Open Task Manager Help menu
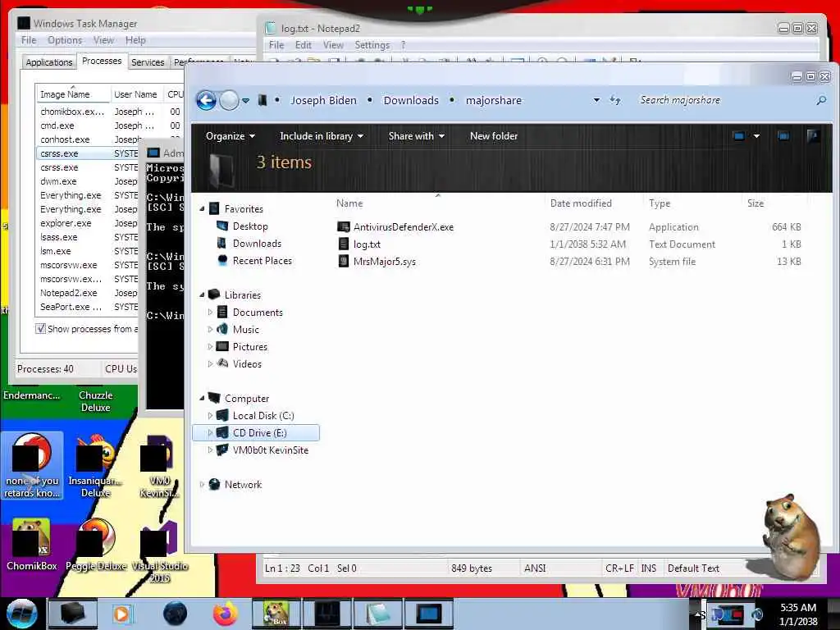Image resolution: width=840 pixels, height=630 pixels. pos(135,40)
